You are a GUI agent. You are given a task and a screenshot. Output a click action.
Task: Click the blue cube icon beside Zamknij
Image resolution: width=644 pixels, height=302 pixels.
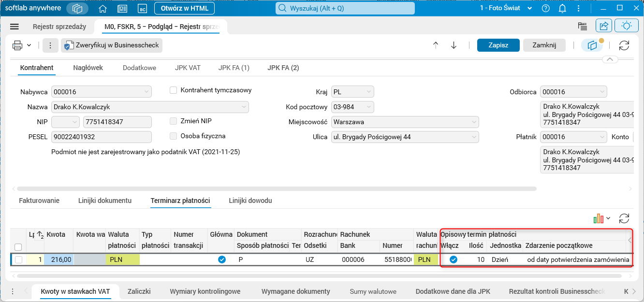tap(592, 45)
